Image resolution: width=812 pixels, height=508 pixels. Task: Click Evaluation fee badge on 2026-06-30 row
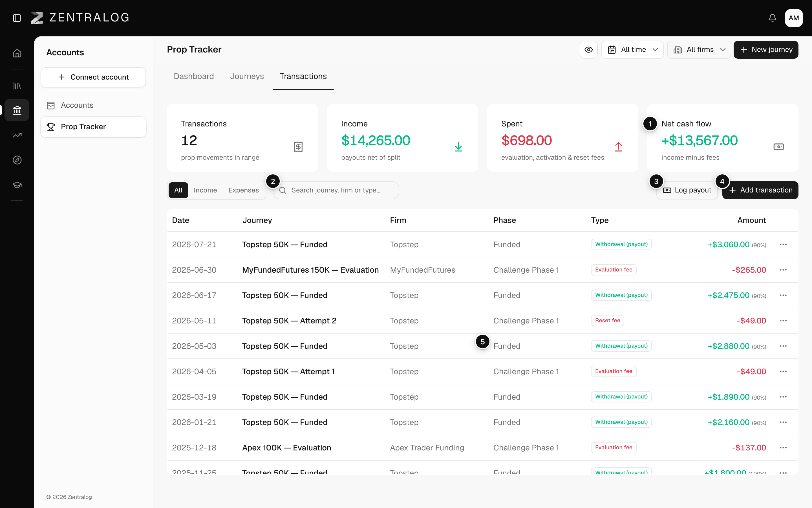pyautogui.click(x=614, y=270)
